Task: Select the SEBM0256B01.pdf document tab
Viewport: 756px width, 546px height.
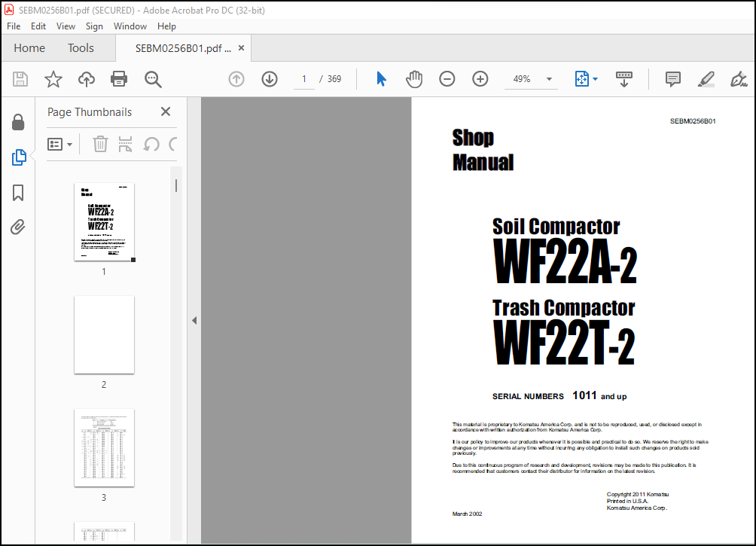Action: tap(183, 48)
